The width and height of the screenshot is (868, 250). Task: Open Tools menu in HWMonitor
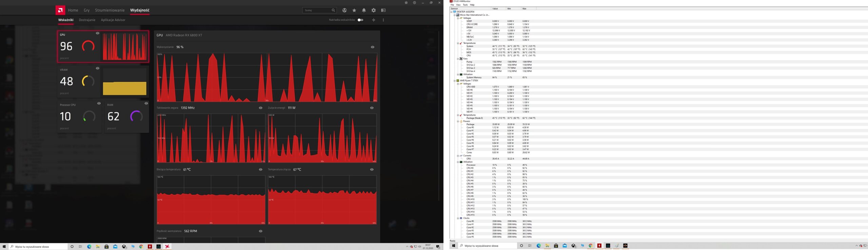pos(465,5)
